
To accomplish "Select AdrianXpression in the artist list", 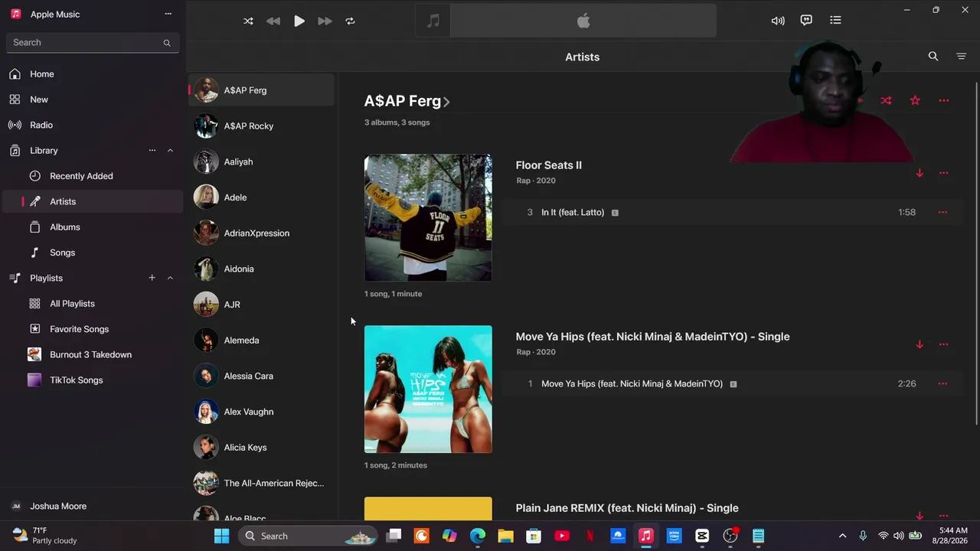I will 261,233.
